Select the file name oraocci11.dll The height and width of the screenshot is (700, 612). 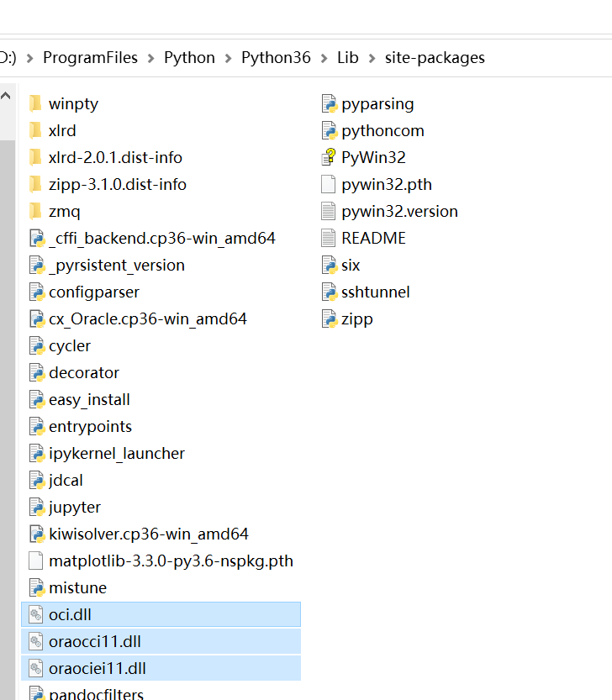click(95, 641)
